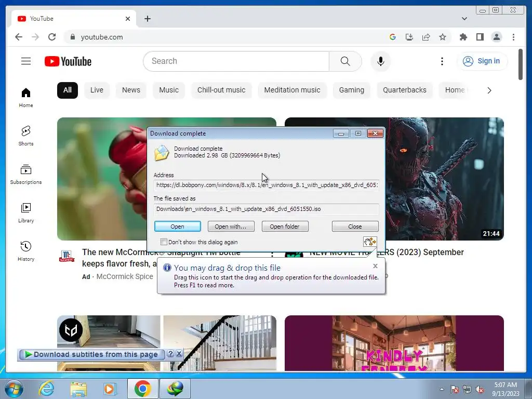This screenshot has height=399, width=532.
Task: Click the YouTube logo
Action: coord(68,61)
